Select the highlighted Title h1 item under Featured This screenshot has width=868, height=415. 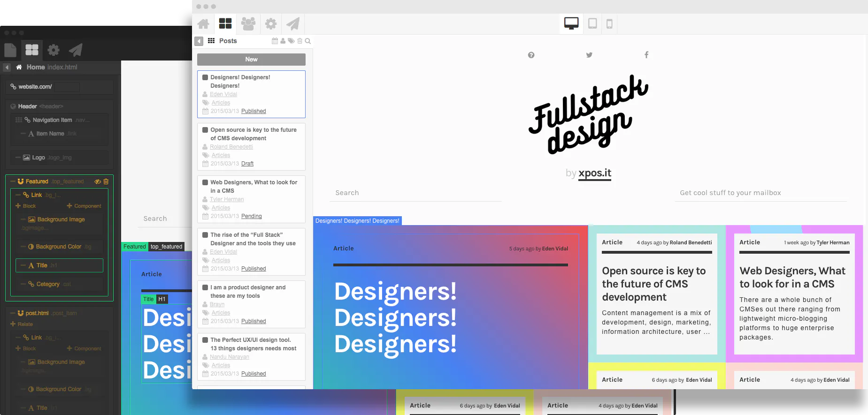(x=59, y=265)
